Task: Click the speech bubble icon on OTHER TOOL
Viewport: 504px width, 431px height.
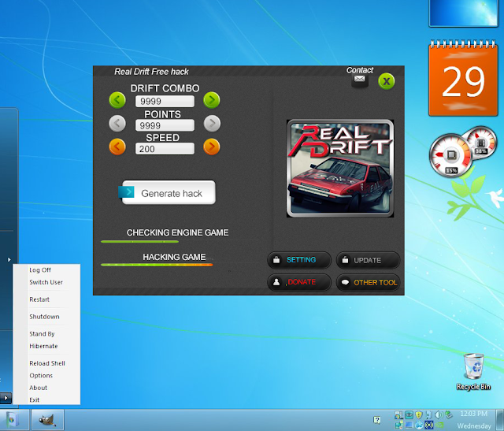Action: coord(345,282)
